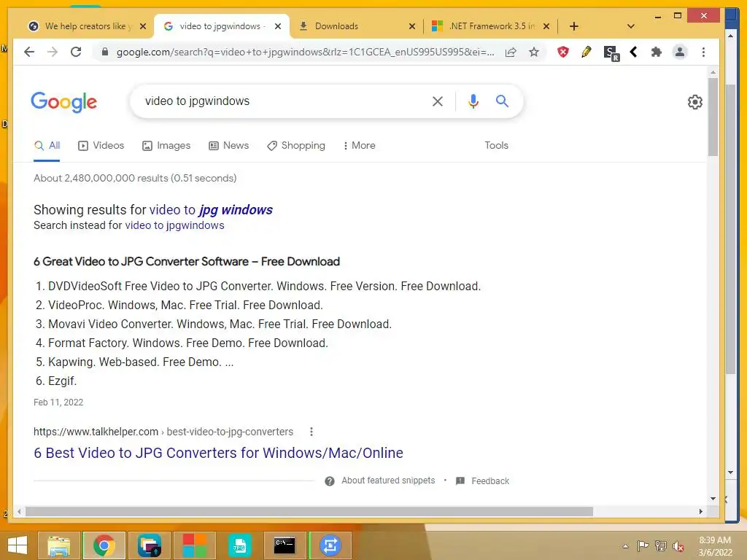The image size is (747, 560).
Task: Click the browser forward arrow
Action: 53,52
